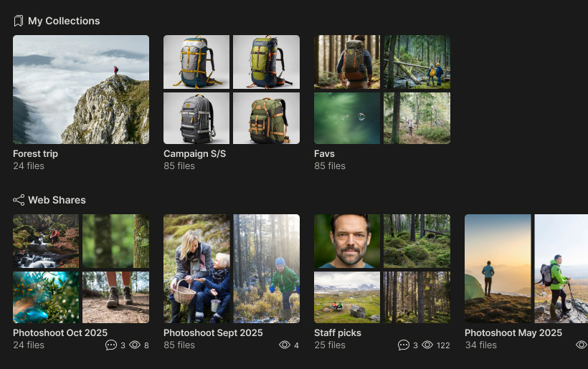
Task: Open the Campaign S/S backpack collection thumbnail
Action: click(x=232, y=90)
